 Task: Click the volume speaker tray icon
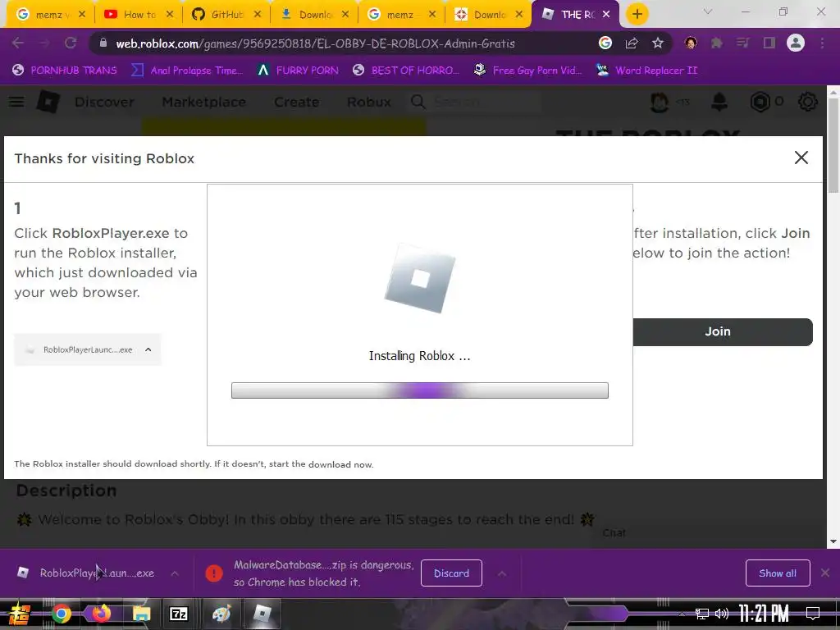(x=722, y=614)
